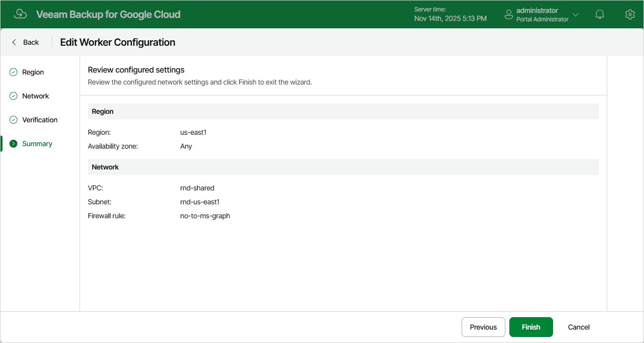This screenshot has width=644, height=343.
Task: Click the availability zone value 'Any'
Action: click(186, 146)
